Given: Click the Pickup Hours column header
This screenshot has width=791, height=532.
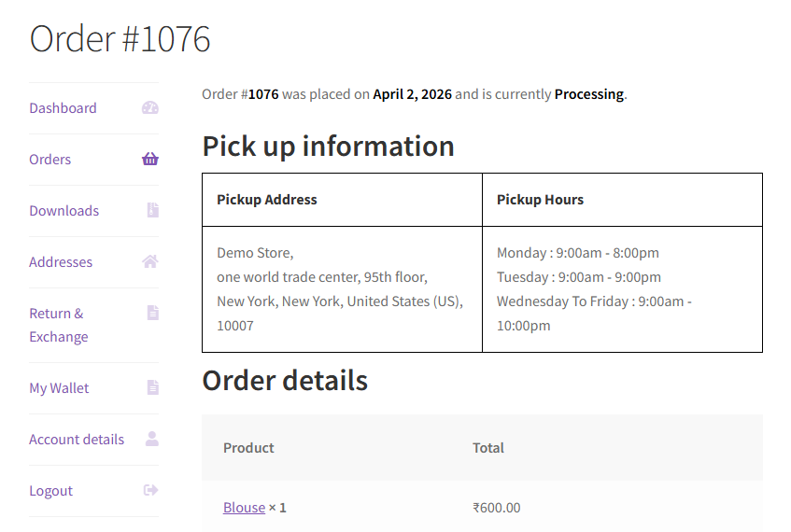Looking at the screenshot, I should (x=540, y=200).
